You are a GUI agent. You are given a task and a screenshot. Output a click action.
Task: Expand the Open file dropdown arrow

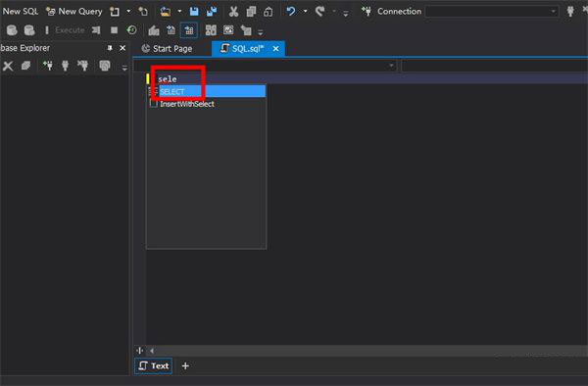[179, 11]
